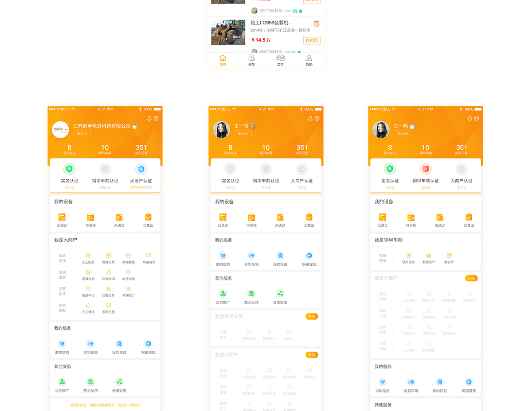
Task: Tap 升级 beside 我是钢甲车商 on middle phone
Action: (x=312, y=317)
